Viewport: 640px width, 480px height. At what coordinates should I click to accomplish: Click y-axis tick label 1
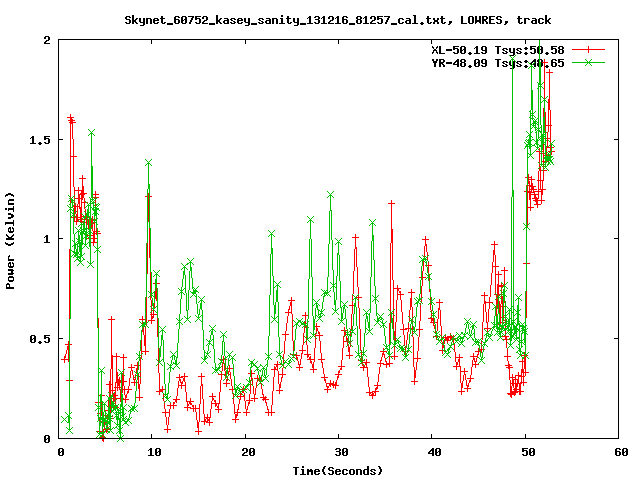pyautogui.click(x=47, y=239)
